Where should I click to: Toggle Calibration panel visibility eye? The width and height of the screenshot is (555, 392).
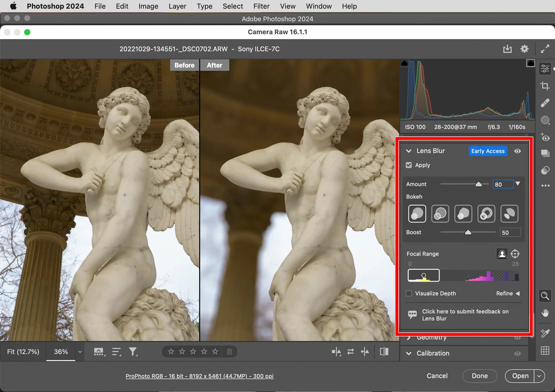(x=518, y=353)
